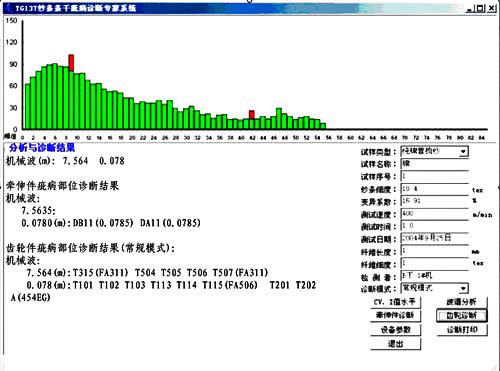
Task: Run 牵伸件诊断 drafting part diagnosis
Action: (x=395, y=315)
